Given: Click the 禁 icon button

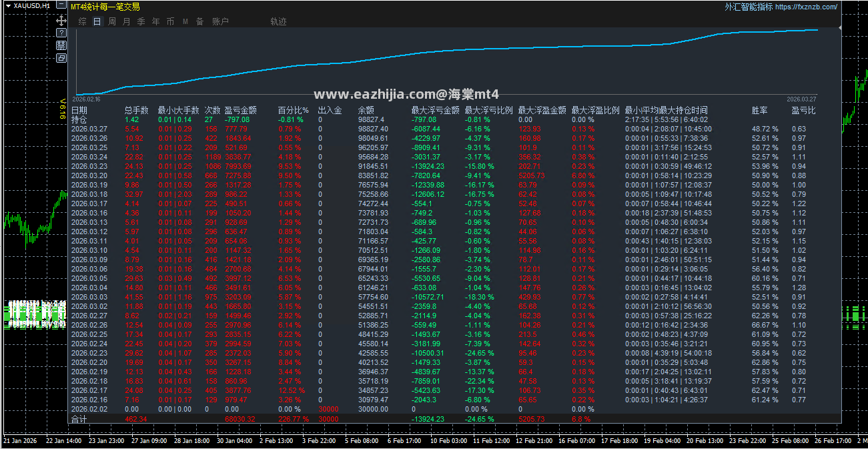Looking at the screenshot, I should 61,45.
